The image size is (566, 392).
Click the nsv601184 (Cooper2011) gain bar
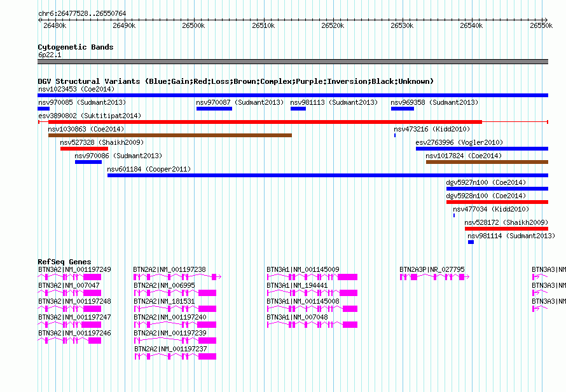coord(328,175)
